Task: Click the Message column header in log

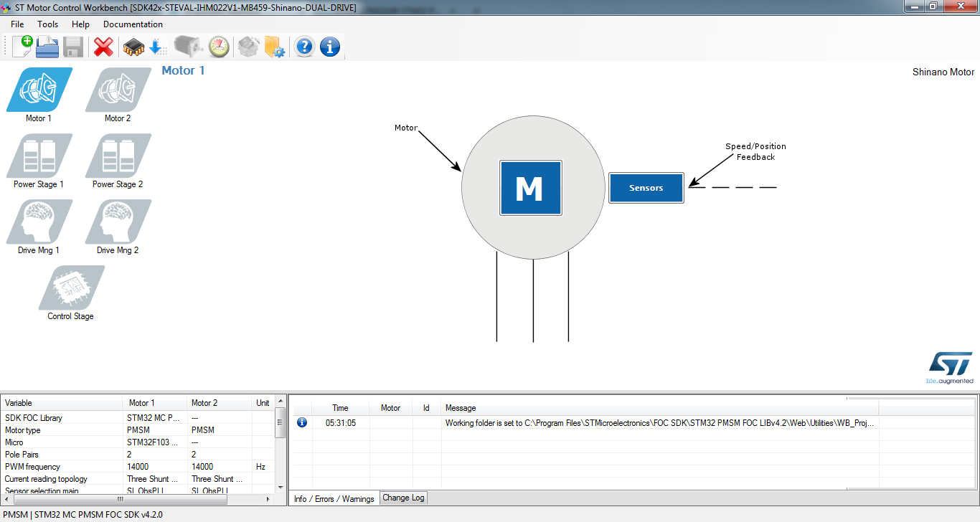Action: pyautogui.click(x=660, y=408)
